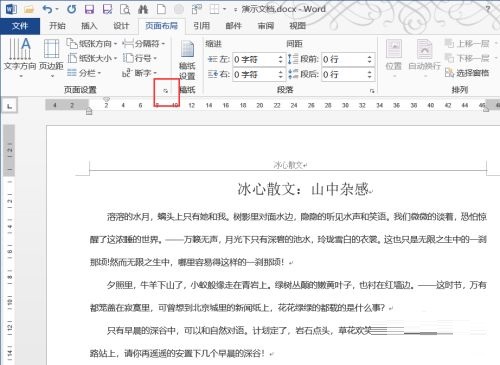500x365 pixels.
Task: Open the 分栏 Columns dropdown
Action: coord(84,73)
